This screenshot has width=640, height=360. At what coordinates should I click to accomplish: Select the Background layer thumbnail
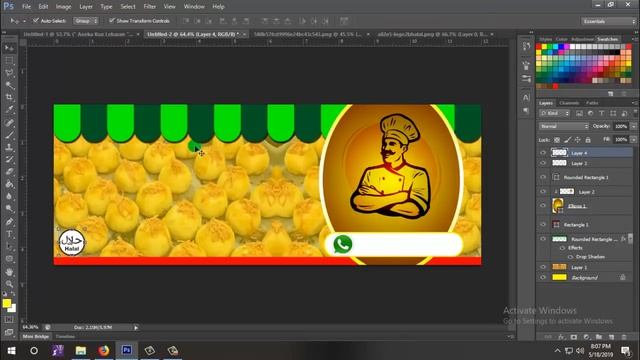click(559, 277)
